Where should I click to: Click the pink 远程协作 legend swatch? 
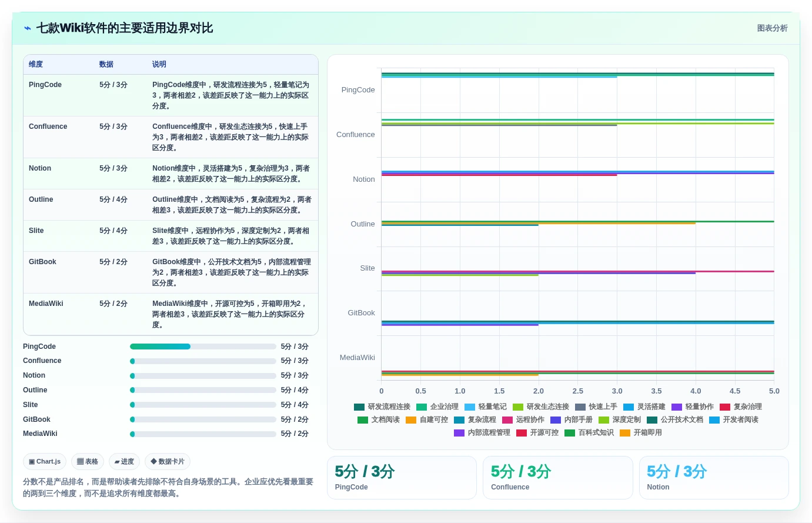[x=507, y=419]
